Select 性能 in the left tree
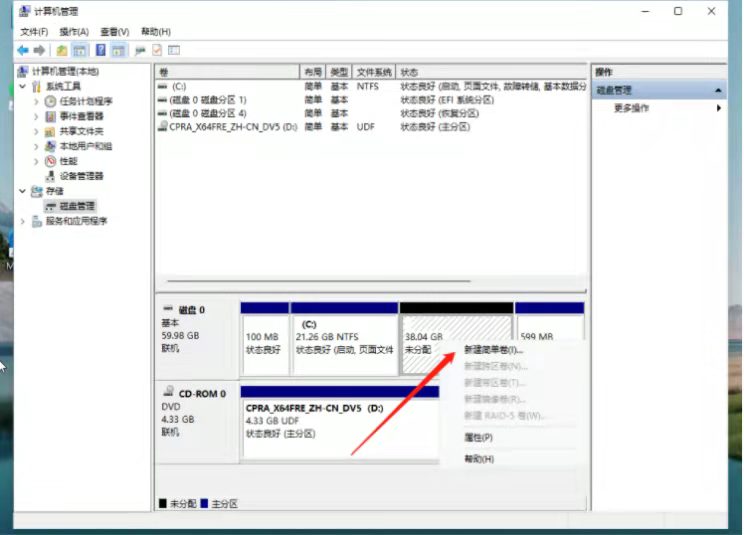The height and width of the screenshot is (535, 744). click(68, 161)
